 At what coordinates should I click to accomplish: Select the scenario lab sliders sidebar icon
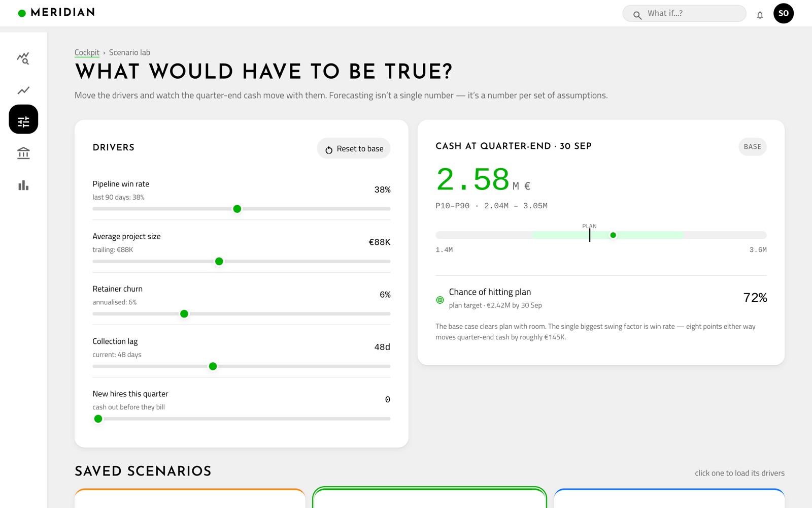click(23, 119)
